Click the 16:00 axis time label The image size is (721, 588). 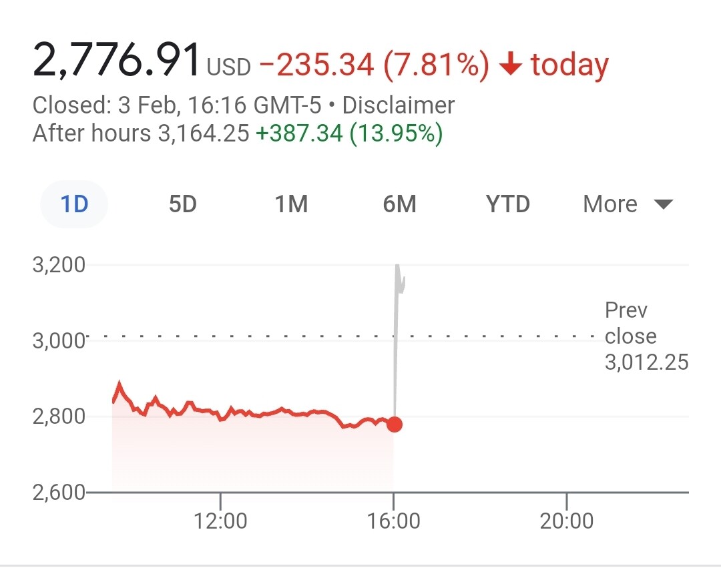(394, 521)
